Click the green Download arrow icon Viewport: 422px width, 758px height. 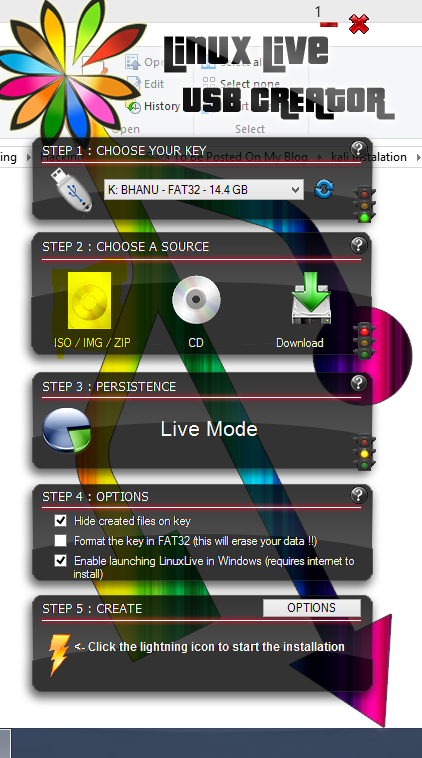pos(311,298)
